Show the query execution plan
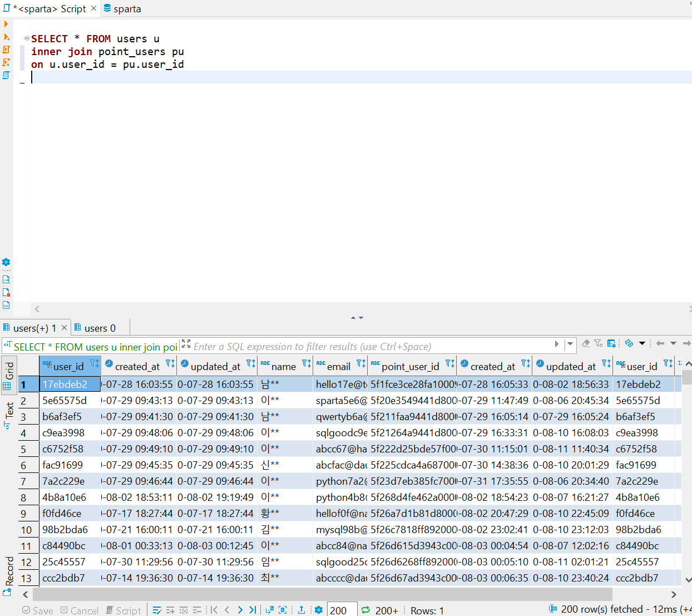Screen dimensions: 692x616 pyautogui.click(x=7, y=75)
